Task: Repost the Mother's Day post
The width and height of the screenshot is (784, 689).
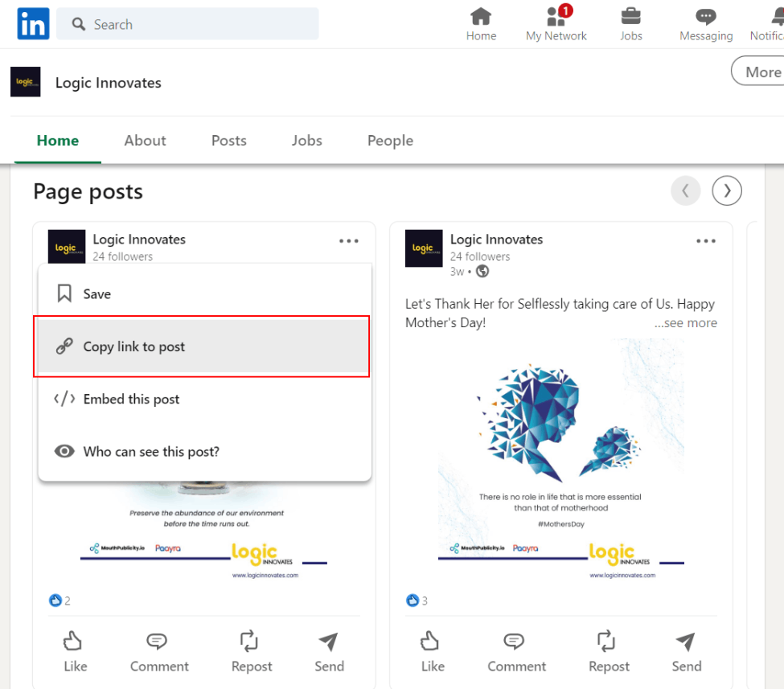Action: (608, 652)
